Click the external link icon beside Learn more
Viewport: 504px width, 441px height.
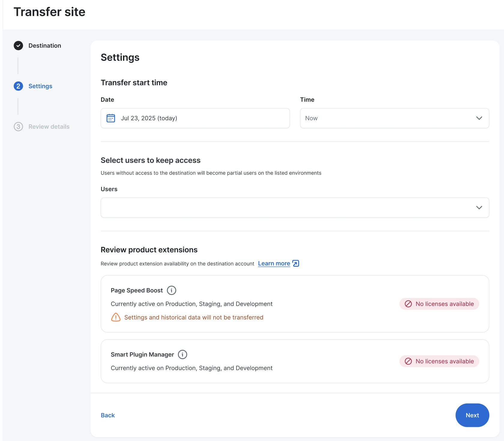(x=295, y=263)
